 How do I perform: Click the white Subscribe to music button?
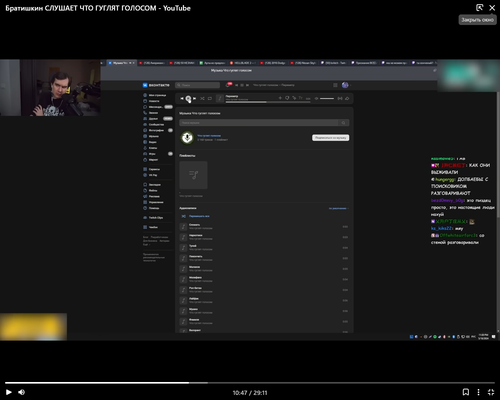pyautogui.click(x=330, y=137)
